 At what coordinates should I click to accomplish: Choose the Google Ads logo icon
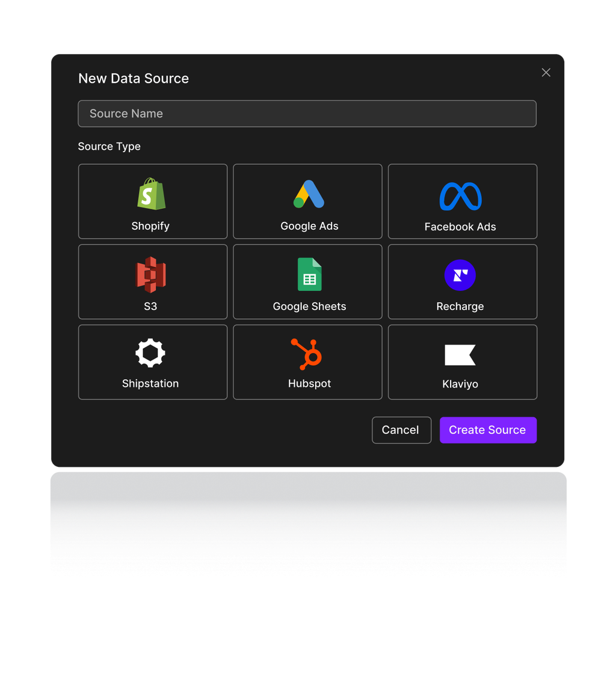[x=309, y=194]
